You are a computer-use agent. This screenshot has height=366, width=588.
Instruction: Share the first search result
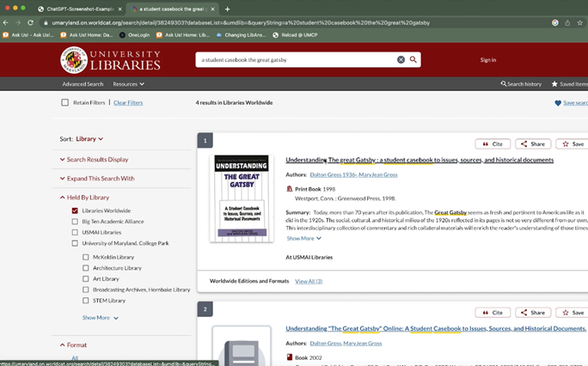534,144
